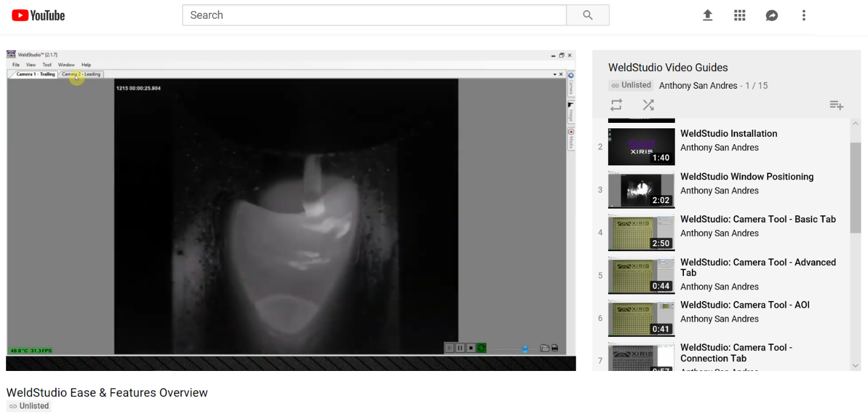Image resolution: width=868 pixels, height=419 pixels.
Task: Toggle shuffle playlist icon
Action: click(648, 105)
